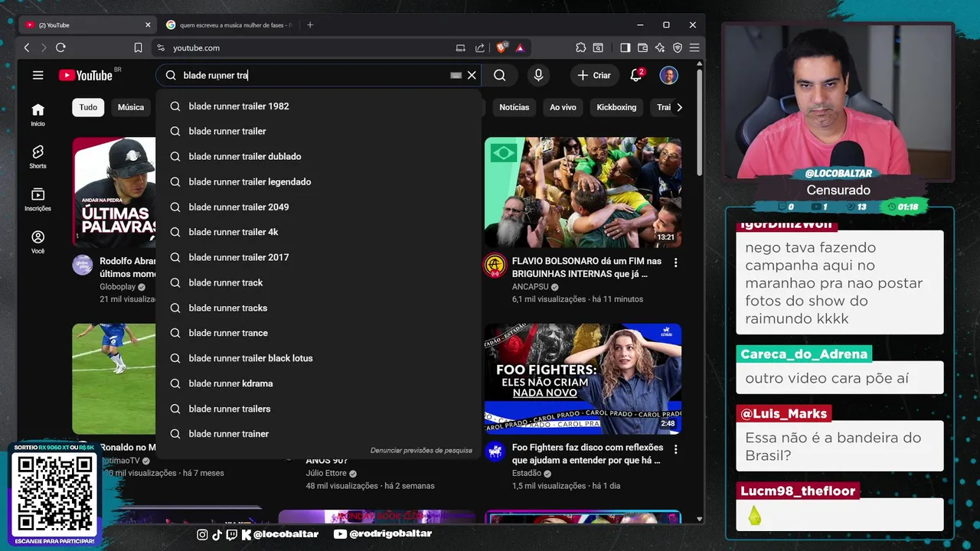Show more filter chips with right arrow
The width and height of the screenshot is (980, 551).
tap(679, 107)
